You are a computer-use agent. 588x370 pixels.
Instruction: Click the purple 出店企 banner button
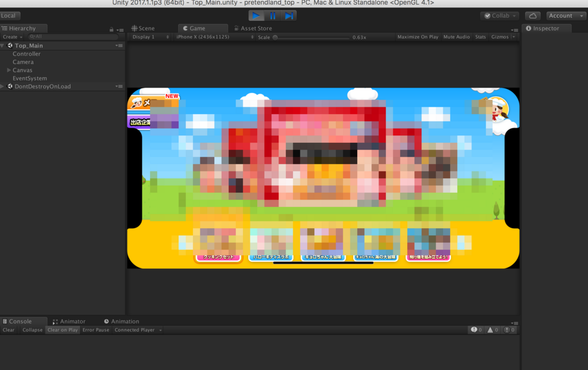(x=153, y=122)
